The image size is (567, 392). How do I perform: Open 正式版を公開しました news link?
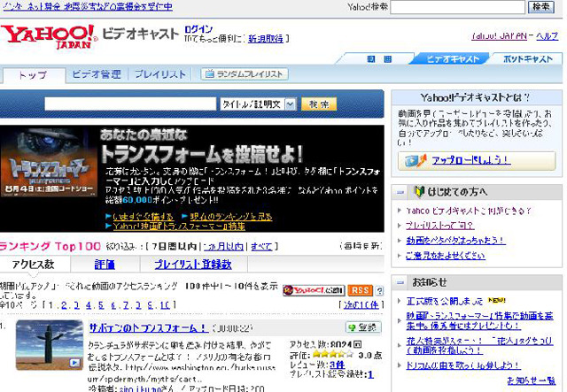coord(445,301)
